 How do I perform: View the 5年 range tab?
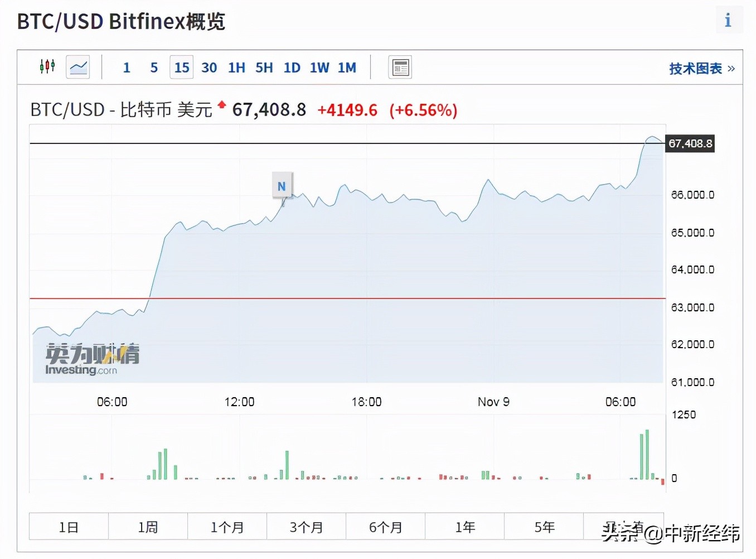tap(545, 526)
